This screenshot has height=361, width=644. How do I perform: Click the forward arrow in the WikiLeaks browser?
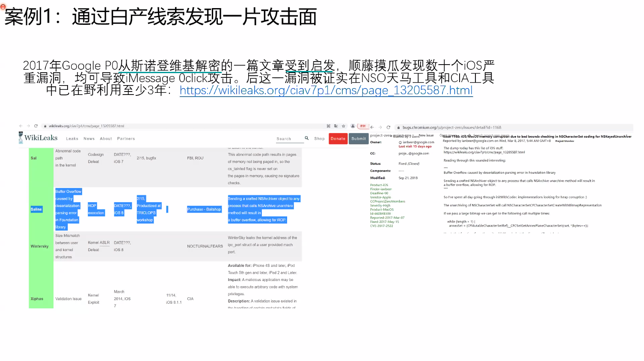click(x=28, y=126)
